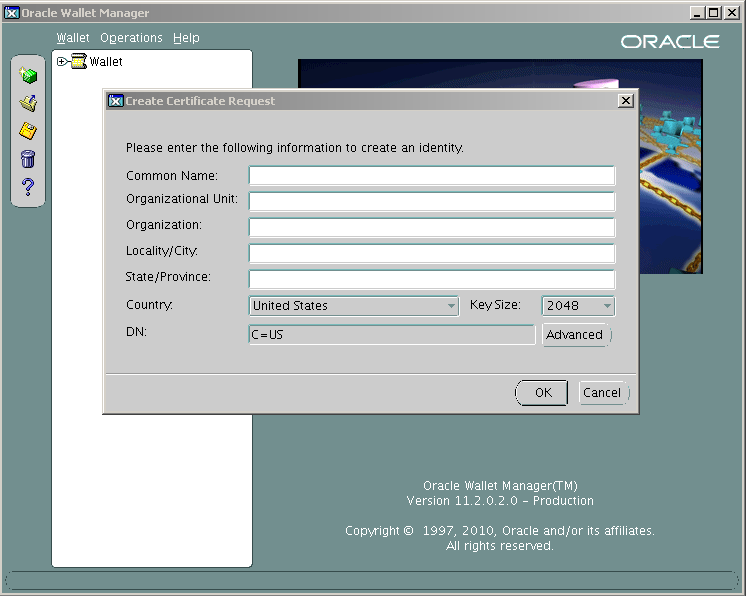Viewport: 746px width, 596px height.
Task: Expand the Wallet tree node
Action: coord(61,61)
